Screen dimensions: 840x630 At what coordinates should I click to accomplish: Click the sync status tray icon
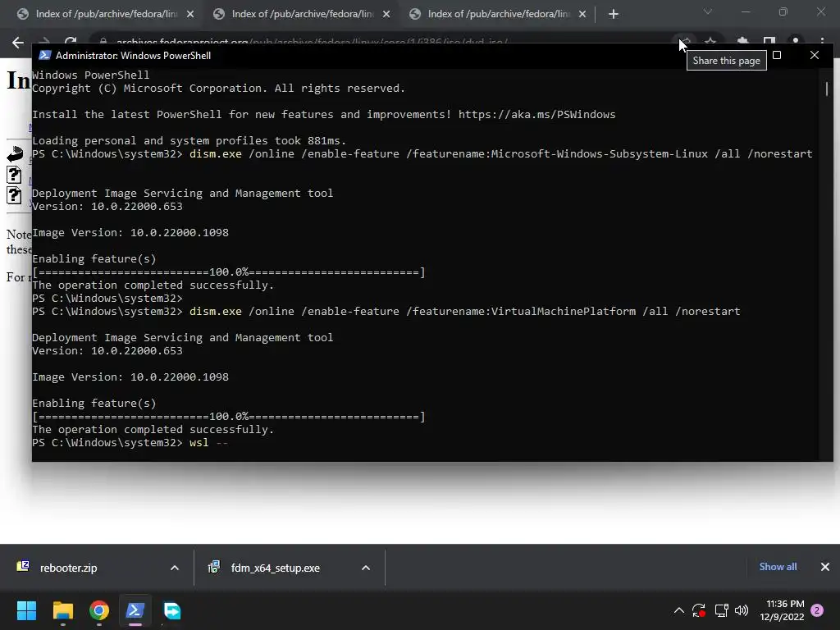[x=699, y=610]
